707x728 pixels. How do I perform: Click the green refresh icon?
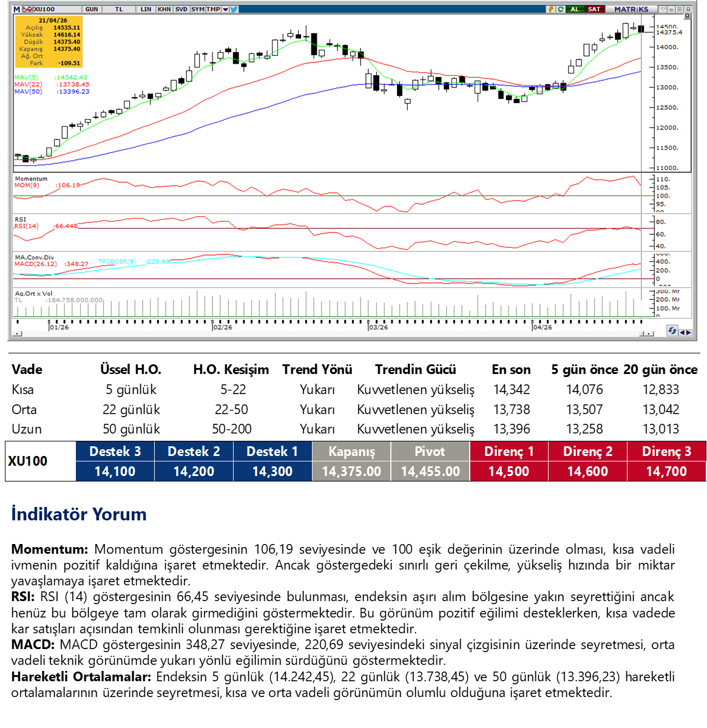561,9
